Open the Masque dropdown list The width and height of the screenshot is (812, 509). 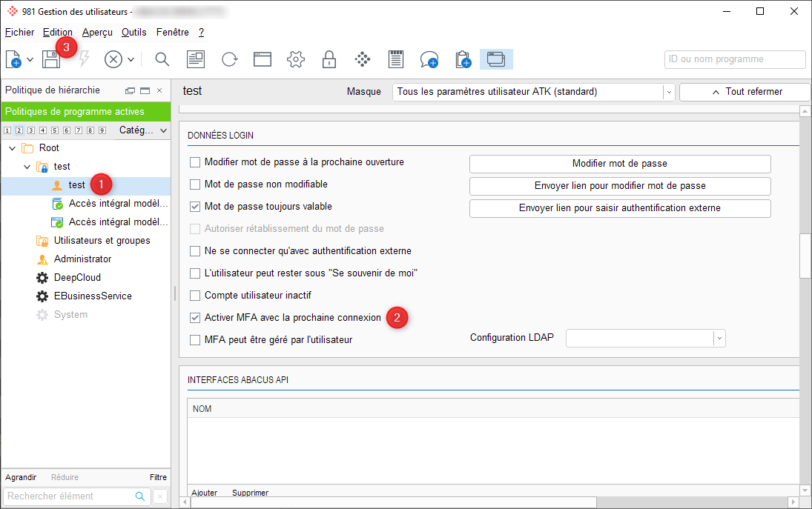(668, 92)
